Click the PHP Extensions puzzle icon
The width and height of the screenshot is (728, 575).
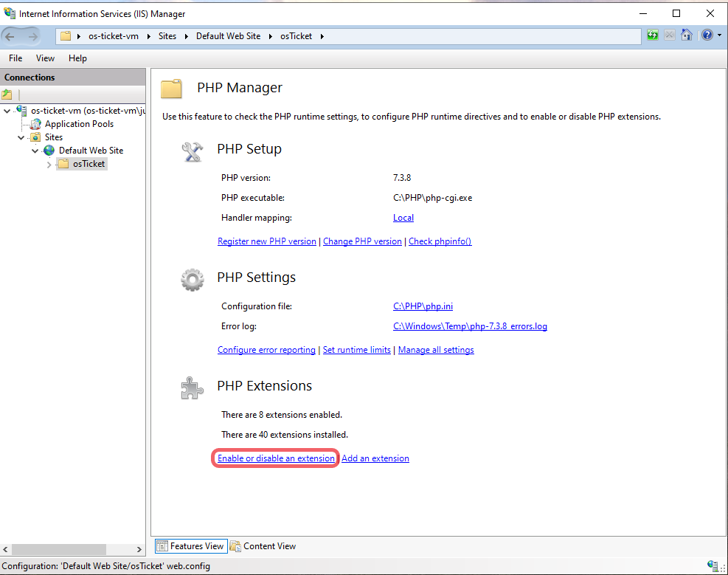click(x=193, y=388)
